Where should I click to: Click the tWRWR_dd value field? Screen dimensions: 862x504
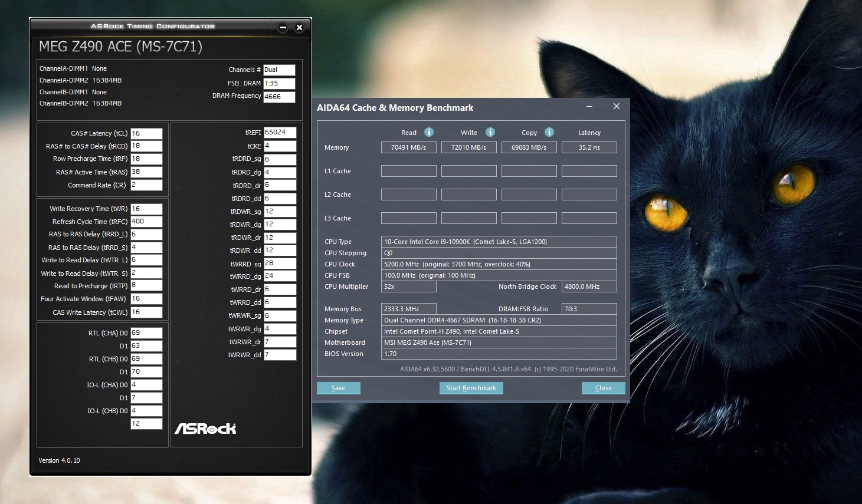[x=280, y=355]
